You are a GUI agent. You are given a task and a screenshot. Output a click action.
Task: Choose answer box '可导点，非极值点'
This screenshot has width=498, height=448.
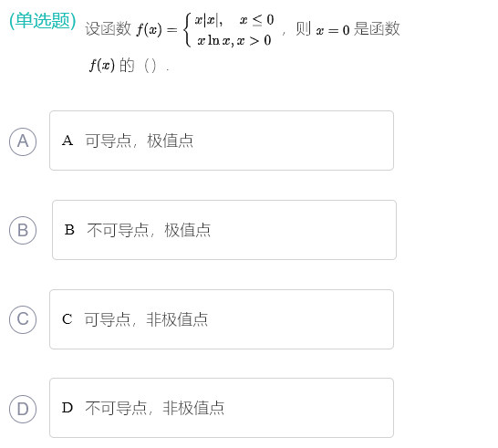(222, 319)
